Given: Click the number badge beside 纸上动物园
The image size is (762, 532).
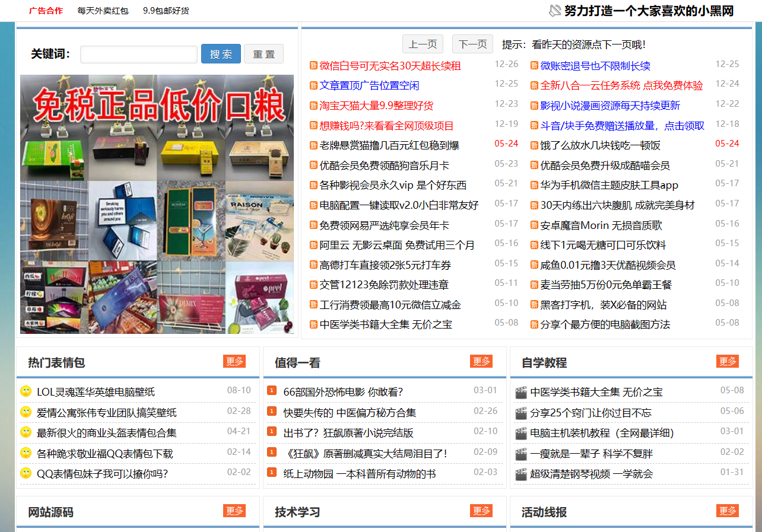Looking at the screenshot, I should 272,472.
